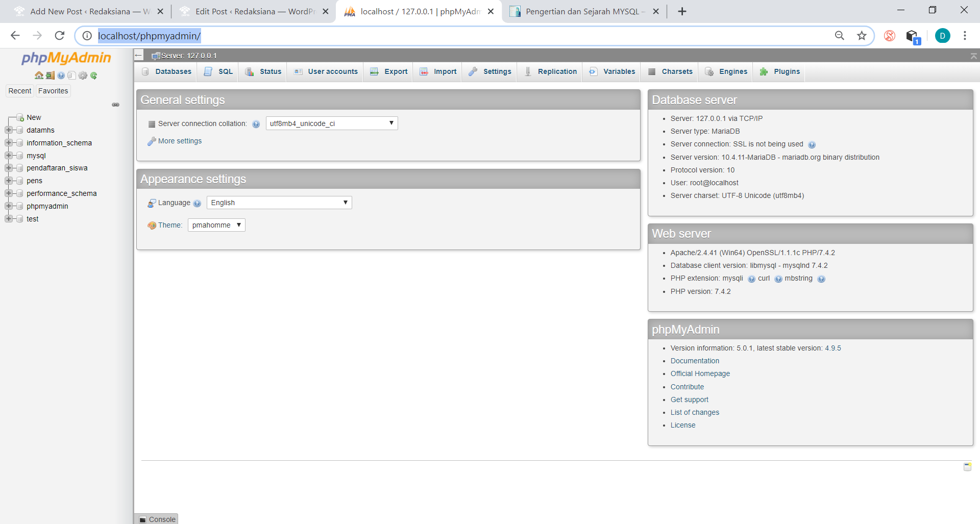Open the List of changes link

pos(695,412)
